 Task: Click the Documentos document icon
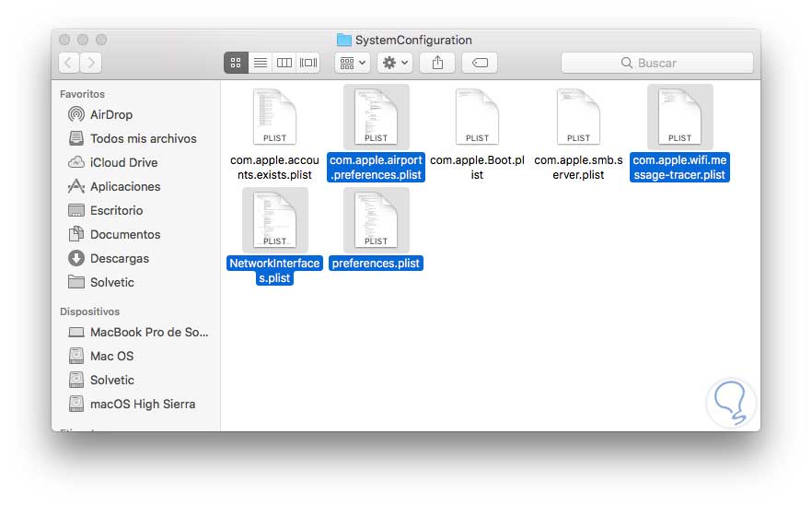pos(76,234)
